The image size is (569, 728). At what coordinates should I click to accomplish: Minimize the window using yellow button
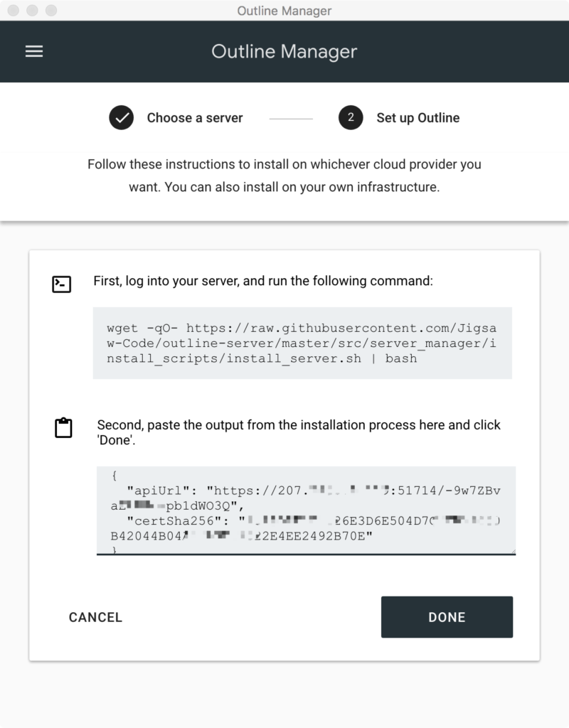tap(33, 11)
